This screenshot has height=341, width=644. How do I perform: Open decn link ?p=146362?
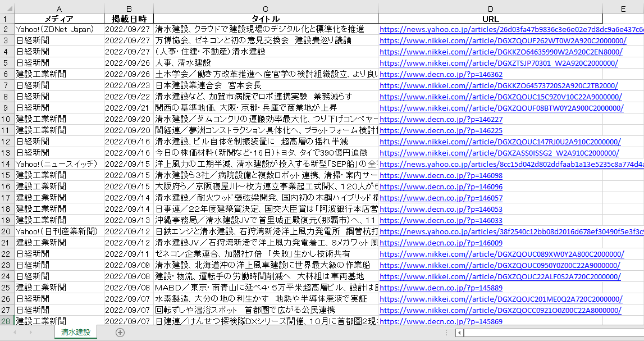(441, 74)
